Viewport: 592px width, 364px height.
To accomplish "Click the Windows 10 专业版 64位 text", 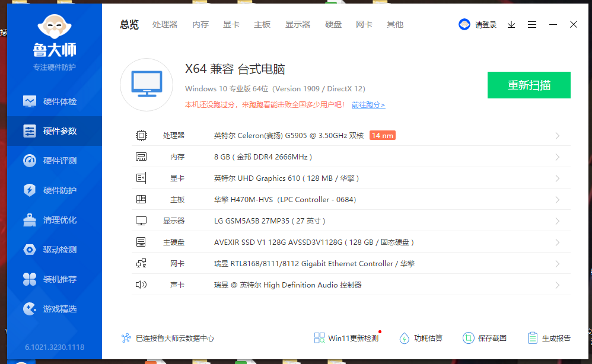I will click(x=275, y=89).
